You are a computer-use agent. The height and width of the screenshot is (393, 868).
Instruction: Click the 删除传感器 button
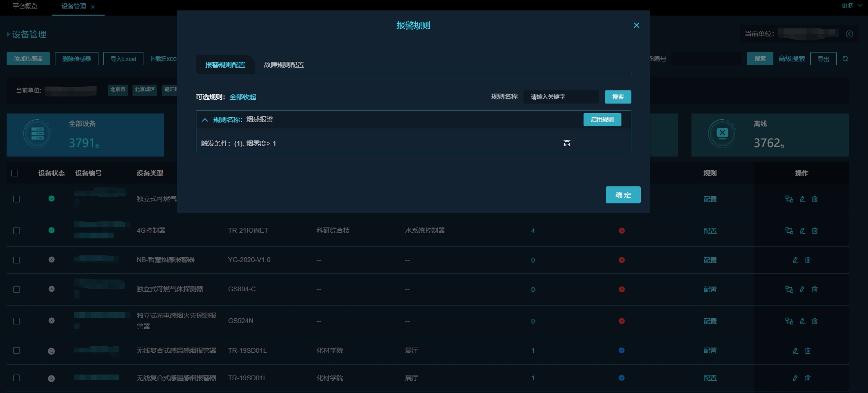[x=77, y=59]
